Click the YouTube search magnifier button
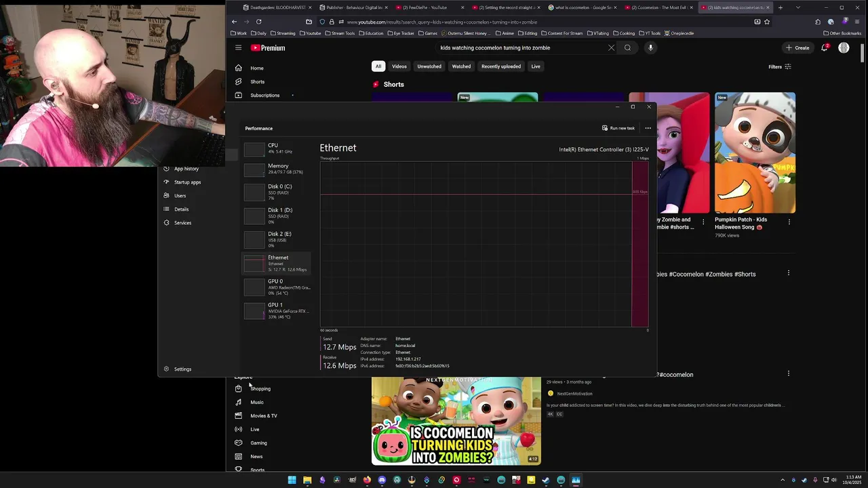The height and width of the screenshot is (488, 868). click(627, 47)
